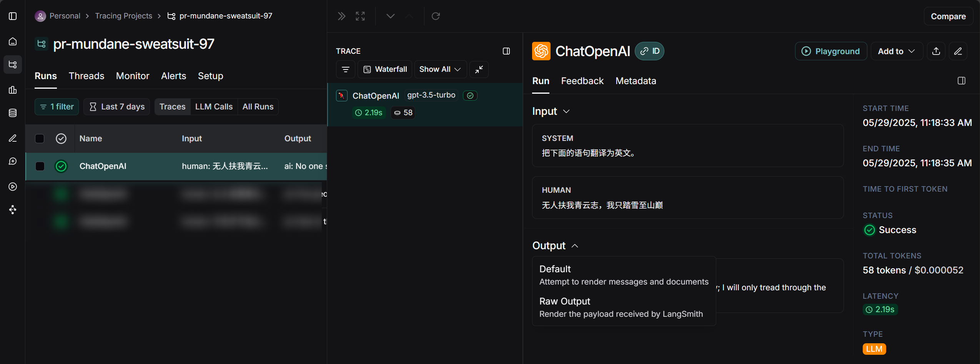The height and width of the screenshot is (364, 980).
Task: Collapse all trace nodes icon
Action: (479, 69)
